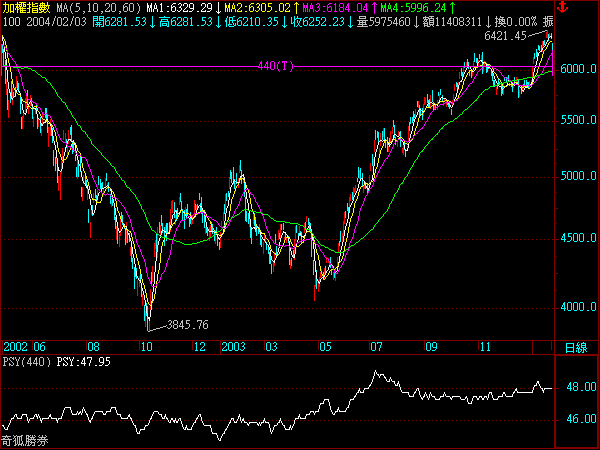Click the 6421.45 peak price label
Screen dimensions: 600x450
tap(505, 36)
